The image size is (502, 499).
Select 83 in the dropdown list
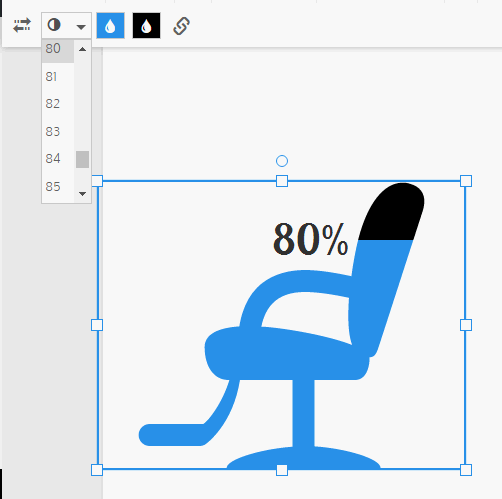pos(58,131)
